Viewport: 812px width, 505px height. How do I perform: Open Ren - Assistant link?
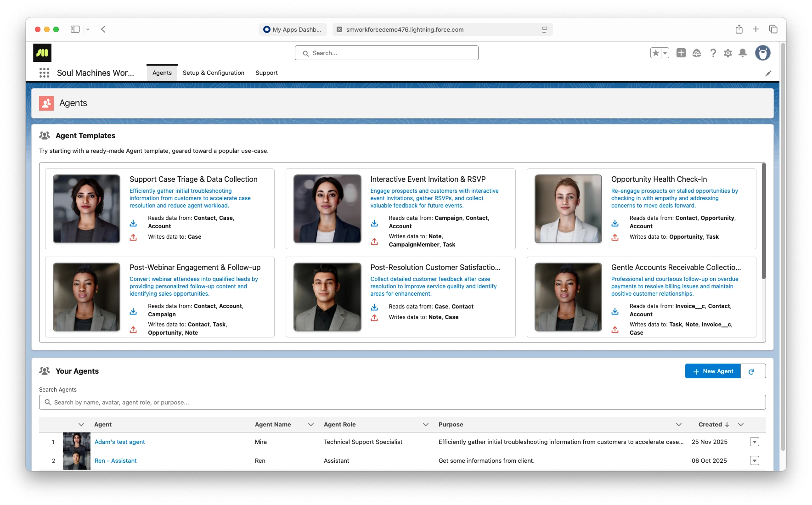[x=115, y=460]
